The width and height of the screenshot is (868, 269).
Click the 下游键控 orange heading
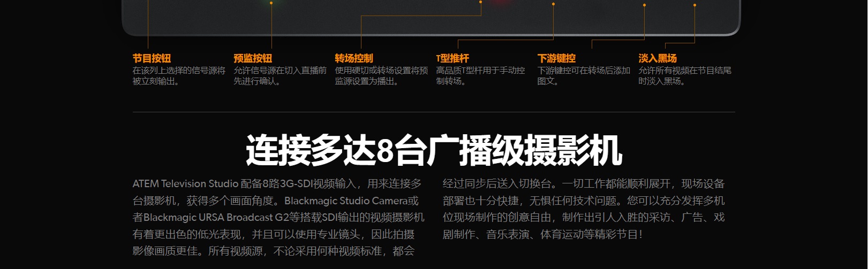[x=556, y=58]
